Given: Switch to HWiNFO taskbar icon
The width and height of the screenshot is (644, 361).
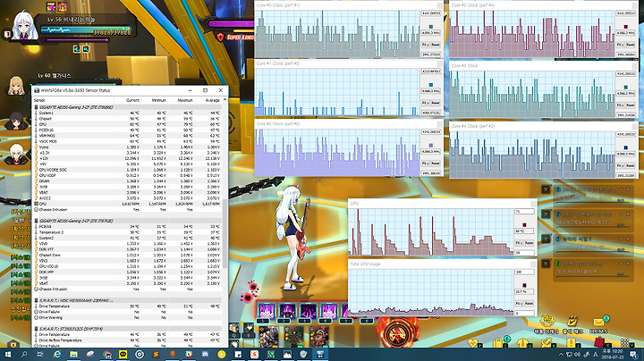Looking at the screenshot, I should point(320,355).
